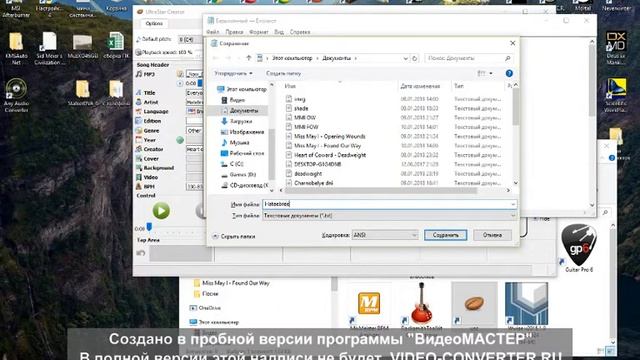Sort files by Дата изменения column
Screen dimensions: 640x360
pos(420,86)
